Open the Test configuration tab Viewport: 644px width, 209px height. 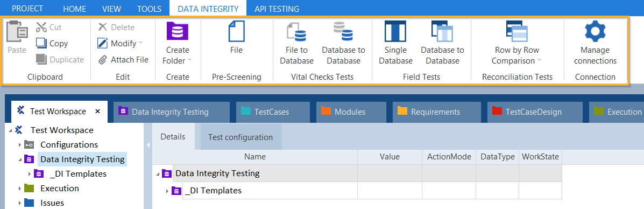(x=240, y=137)
